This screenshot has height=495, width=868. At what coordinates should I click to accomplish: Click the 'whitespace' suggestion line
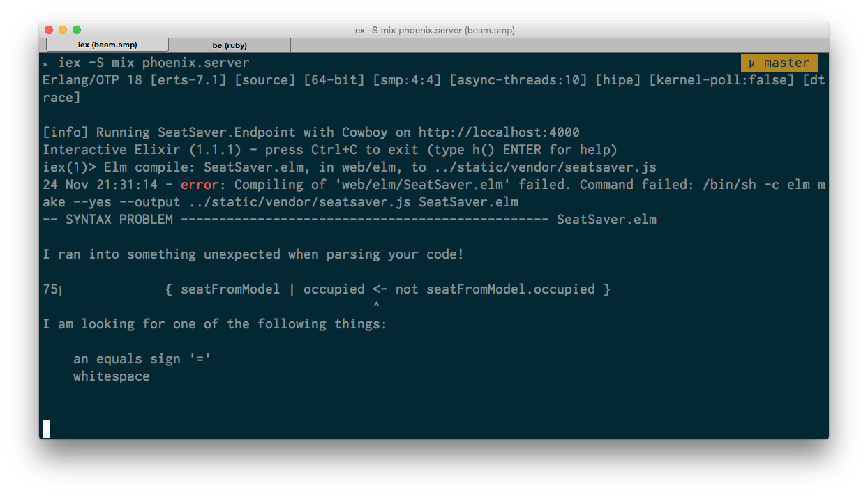111,376
